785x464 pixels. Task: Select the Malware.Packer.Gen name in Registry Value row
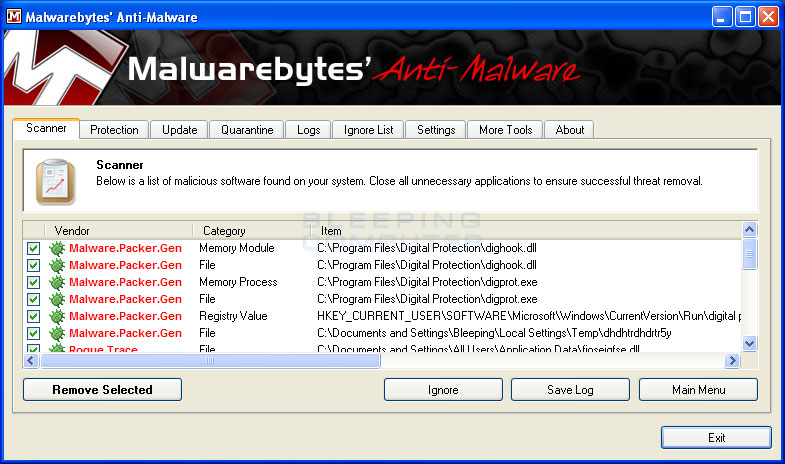click(125, 316)
